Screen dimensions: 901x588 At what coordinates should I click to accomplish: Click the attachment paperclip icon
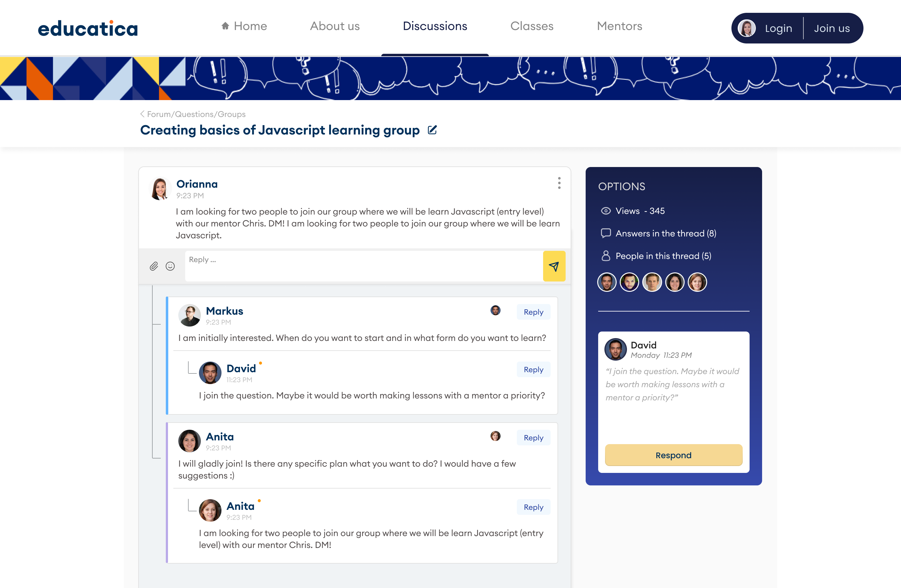coord(154,266)
